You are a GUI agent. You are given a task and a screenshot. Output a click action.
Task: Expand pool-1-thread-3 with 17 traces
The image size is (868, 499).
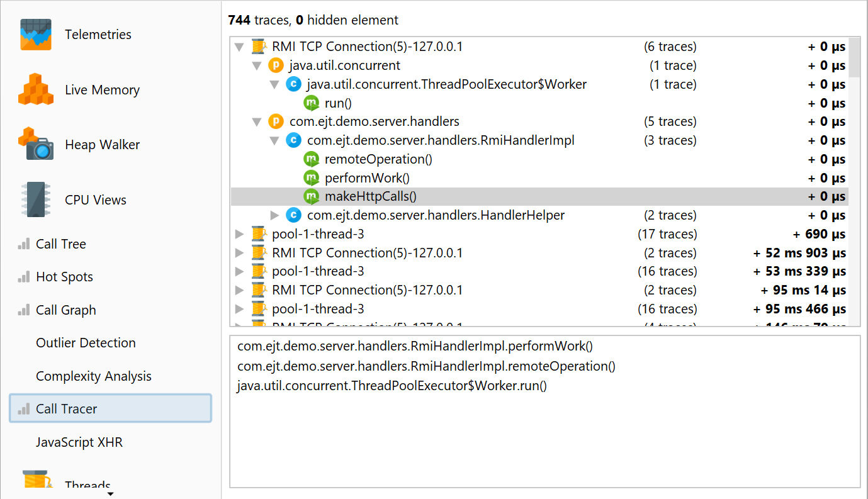tap(239, 234)
